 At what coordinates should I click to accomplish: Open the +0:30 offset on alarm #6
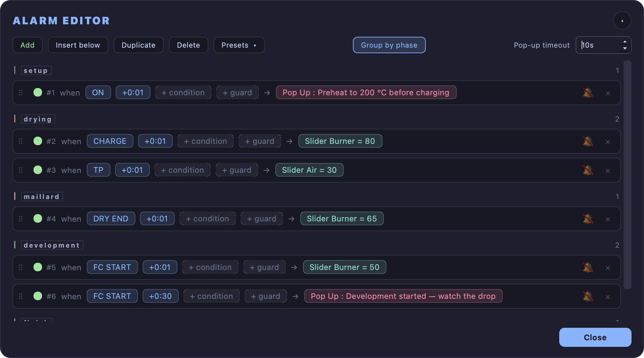[160, 296]
